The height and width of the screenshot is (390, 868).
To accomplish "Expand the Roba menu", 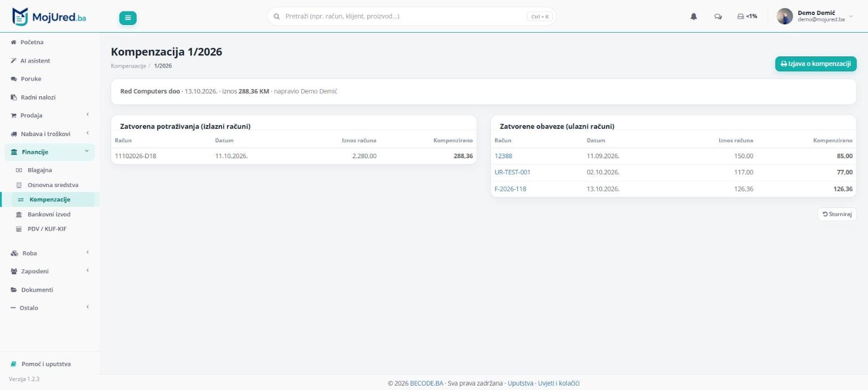I will coord(50,253).
